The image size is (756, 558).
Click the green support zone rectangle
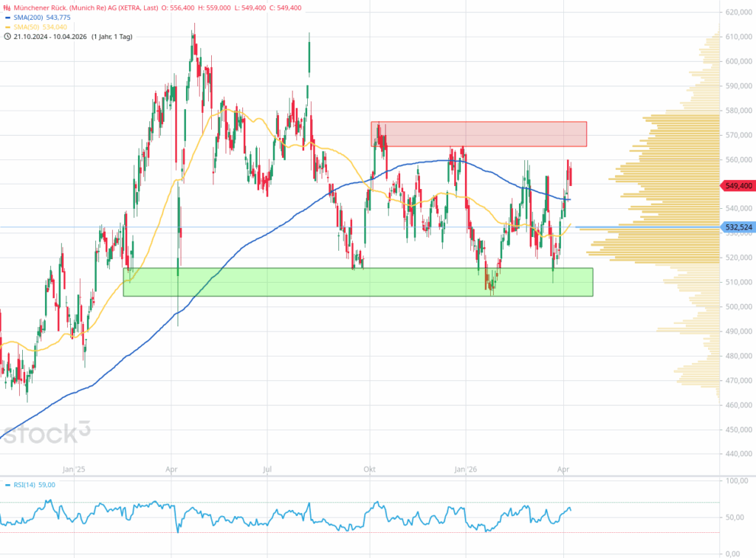tap(357, 282)
